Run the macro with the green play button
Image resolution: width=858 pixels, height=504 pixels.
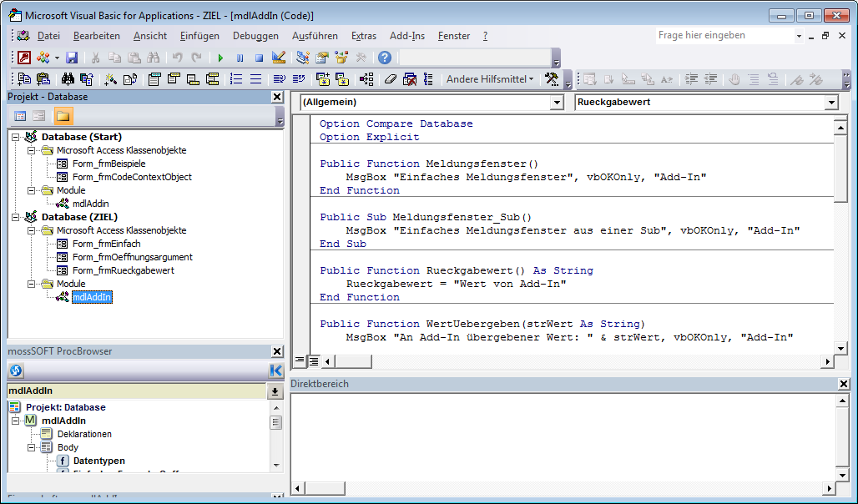[x=220, y=58]
